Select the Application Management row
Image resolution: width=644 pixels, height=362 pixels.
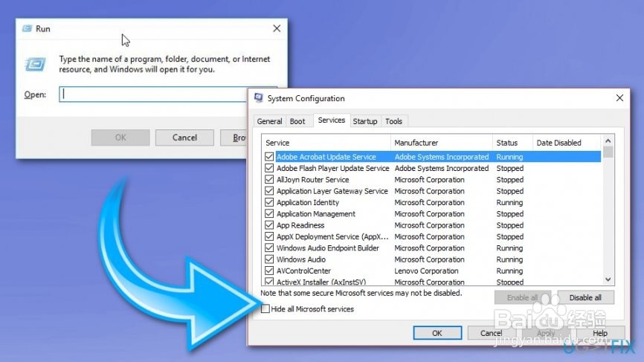coord(433,214)
